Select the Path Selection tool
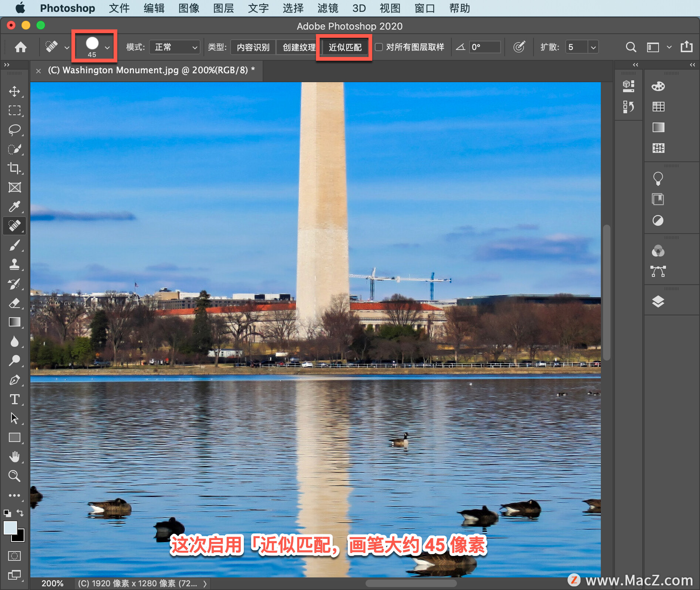The image size is (700, 590). (14, 418)
